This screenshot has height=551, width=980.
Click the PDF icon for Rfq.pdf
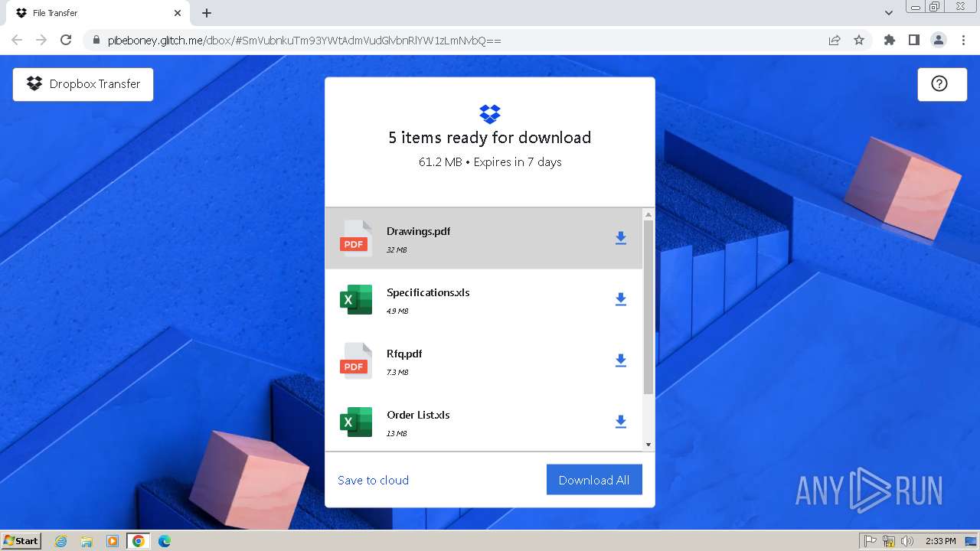[x=355, y=360]
